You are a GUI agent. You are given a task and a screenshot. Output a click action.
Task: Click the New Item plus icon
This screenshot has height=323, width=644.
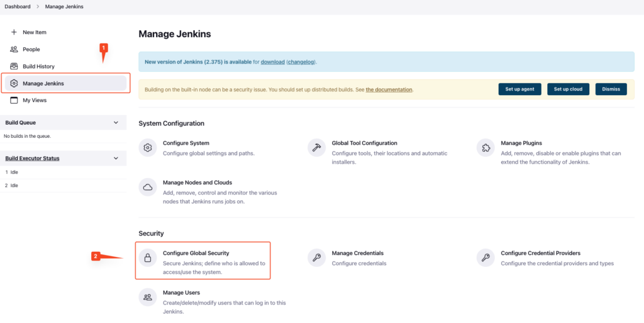14,32
